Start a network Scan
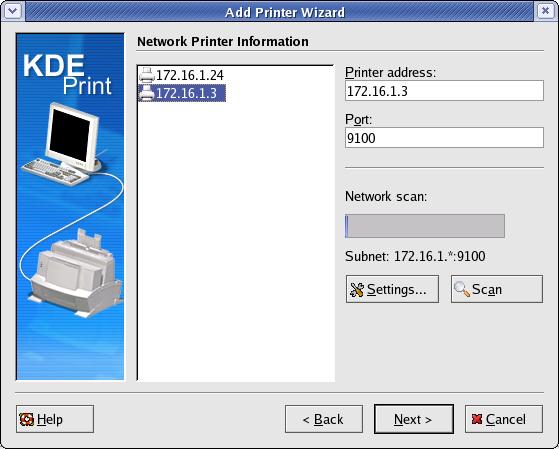The height and width of the screenshot is (449, 559). click(497, 289)
